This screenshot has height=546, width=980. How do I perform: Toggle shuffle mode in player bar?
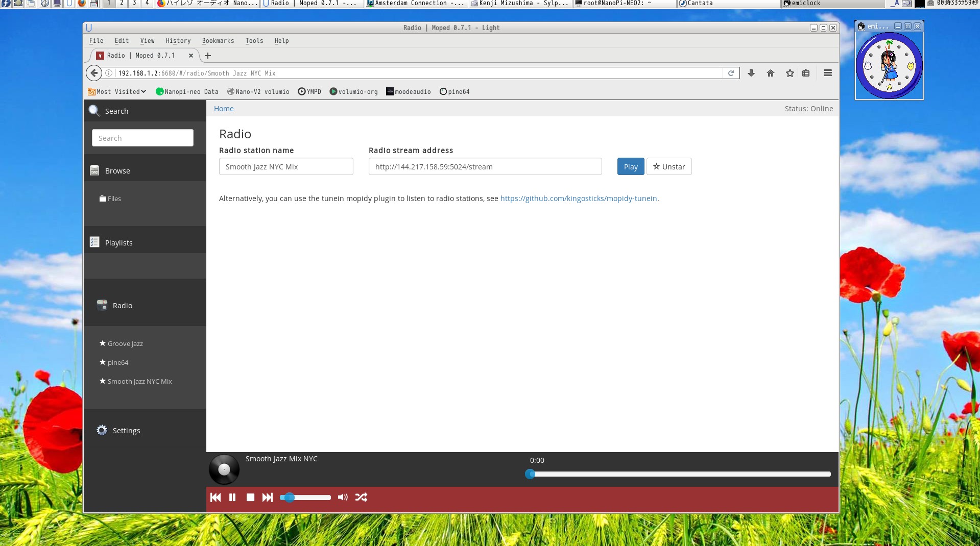click(361, 498)
